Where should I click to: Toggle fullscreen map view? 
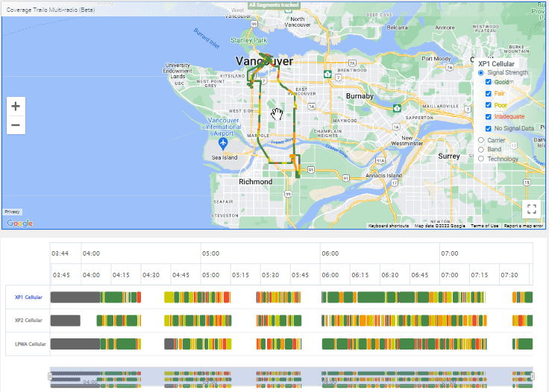pyautogui.click(x=530, y=209)
